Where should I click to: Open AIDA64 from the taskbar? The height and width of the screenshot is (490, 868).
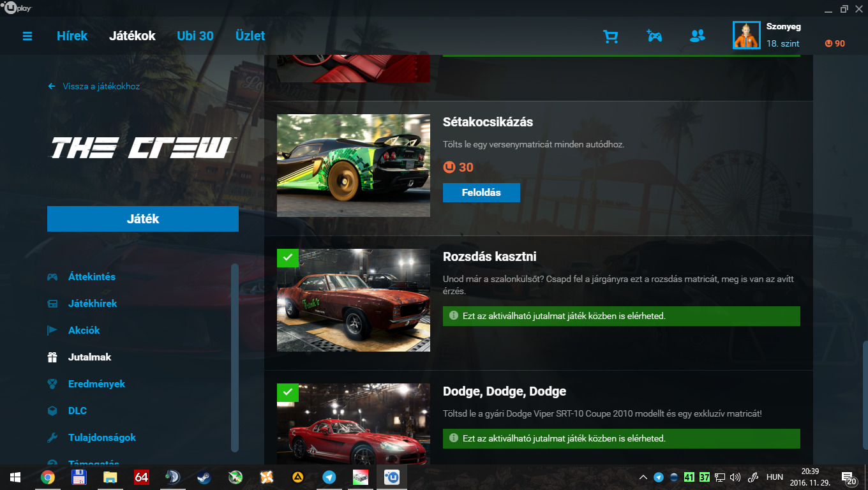pyautogui.click(x=141, y=477)
